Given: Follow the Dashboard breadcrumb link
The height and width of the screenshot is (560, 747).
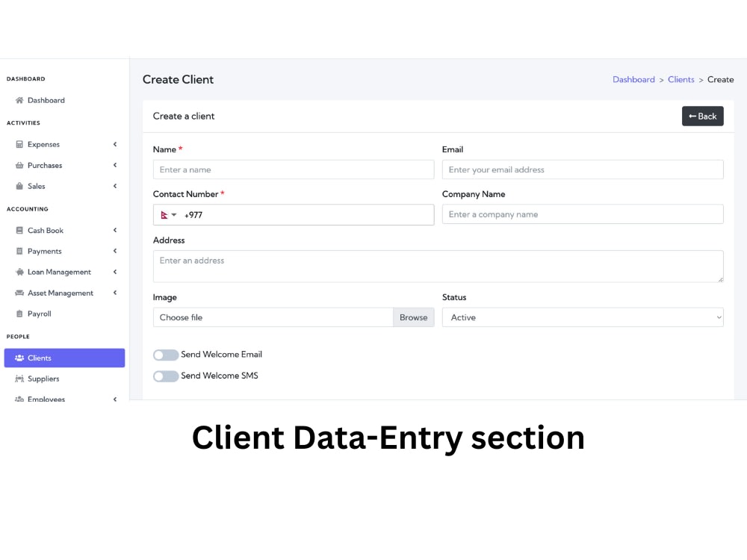Looking at the screenshot, I should click(633, 80).
